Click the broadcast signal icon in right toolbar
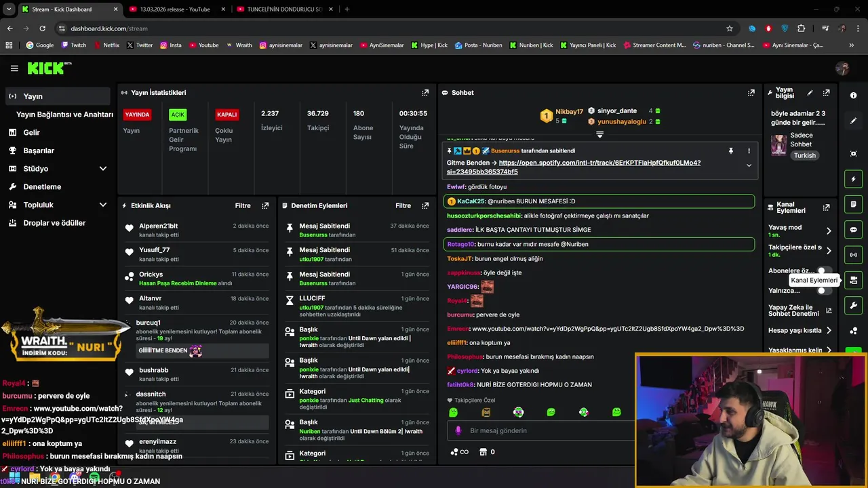868x488 pixels. [x=853, y=255]
